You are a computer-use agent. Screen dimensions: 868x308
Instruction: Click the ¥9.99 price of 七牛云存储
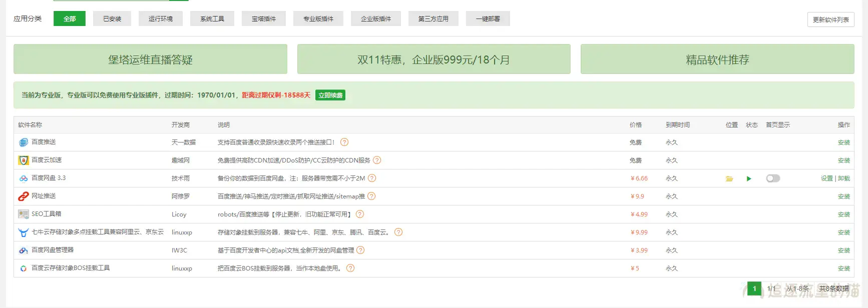point(639,232)
